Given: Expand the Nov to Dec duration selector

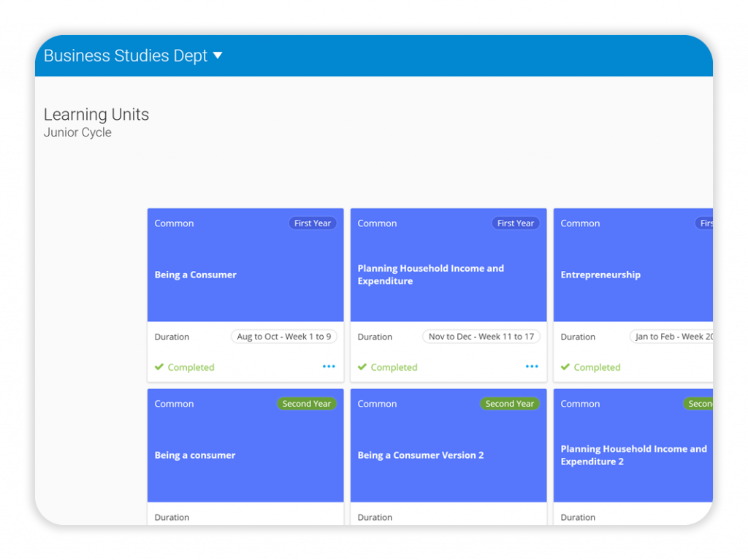Looking at the screenshot, I should 481,337.
